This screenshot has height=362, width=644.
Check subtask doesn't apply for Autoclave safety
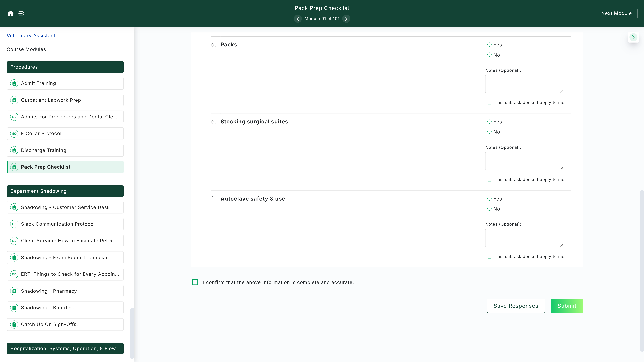(x=490, y=257)
